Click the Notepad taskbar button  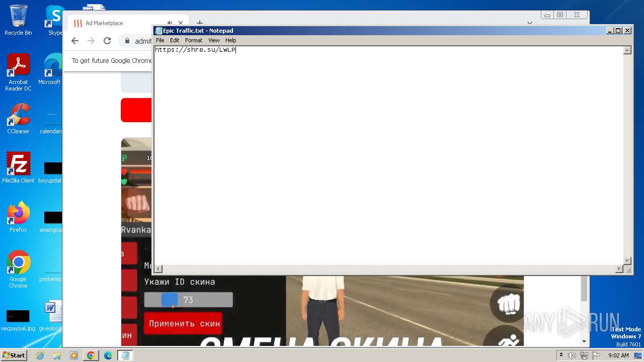(x=125, y=355)
